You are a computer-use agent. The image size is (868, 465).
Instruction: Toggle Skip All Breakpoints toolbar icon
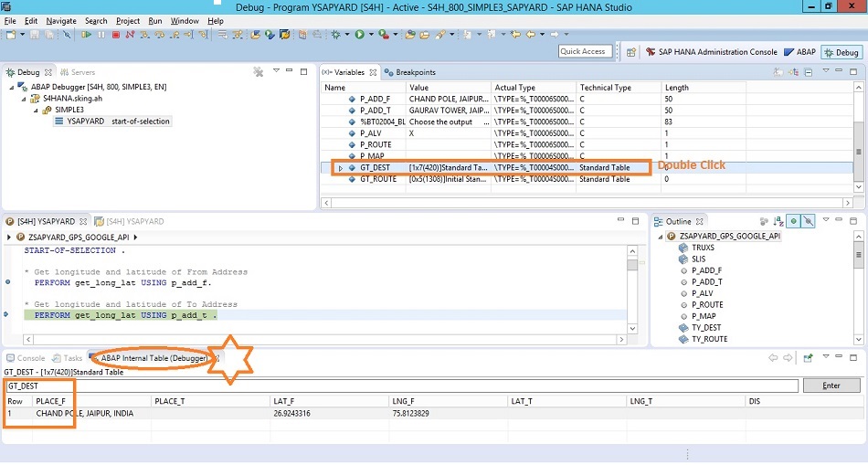coord(67,35)
